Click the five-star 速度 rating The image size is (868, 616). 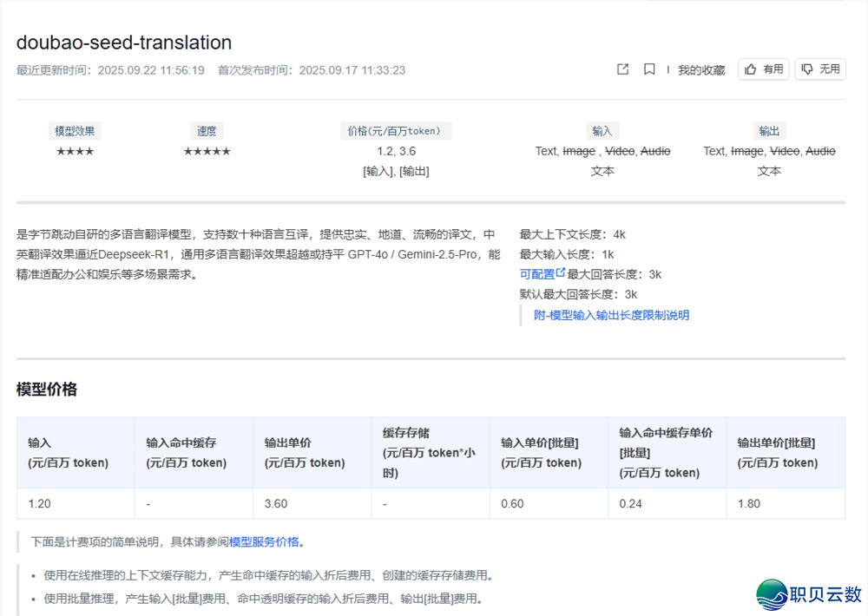click(207, 151)
